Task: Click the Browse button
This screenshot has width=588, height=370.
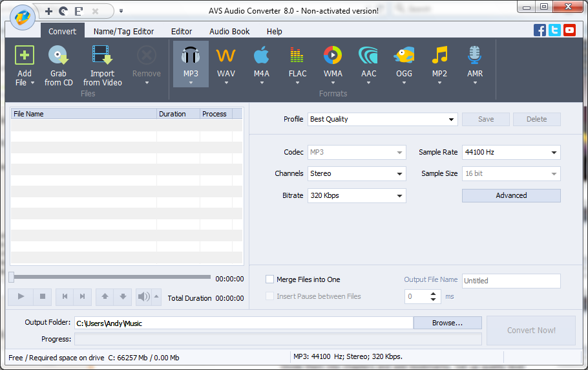Action: tap(447, 323)
